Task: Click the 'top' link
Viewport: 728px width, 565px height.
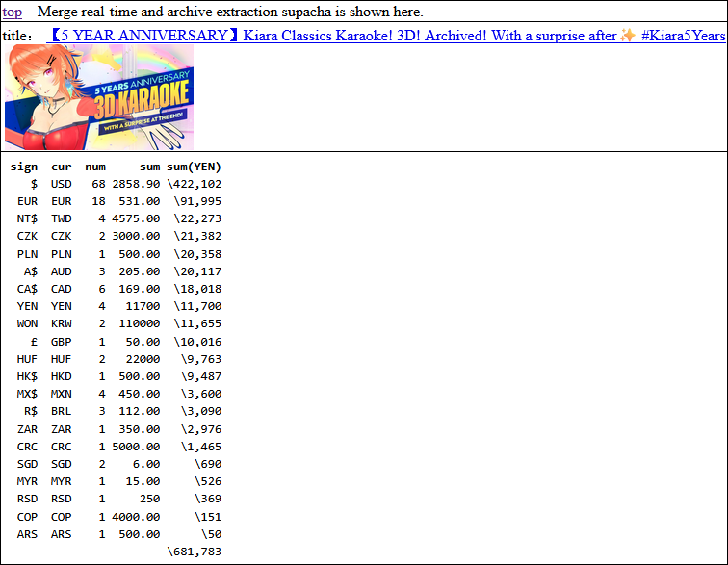Action: click(13, 12)
